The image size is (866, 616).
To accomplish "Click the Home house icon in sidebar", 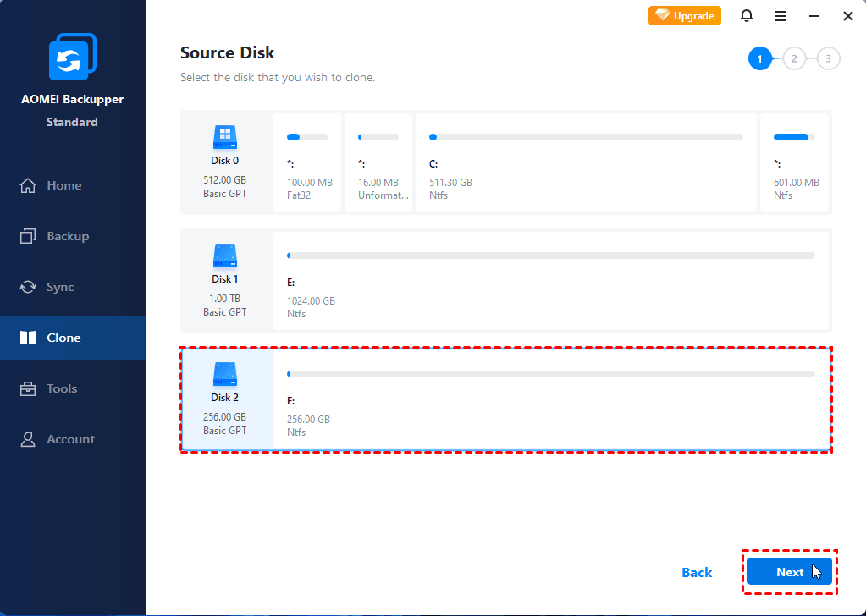I will (29, 185).
